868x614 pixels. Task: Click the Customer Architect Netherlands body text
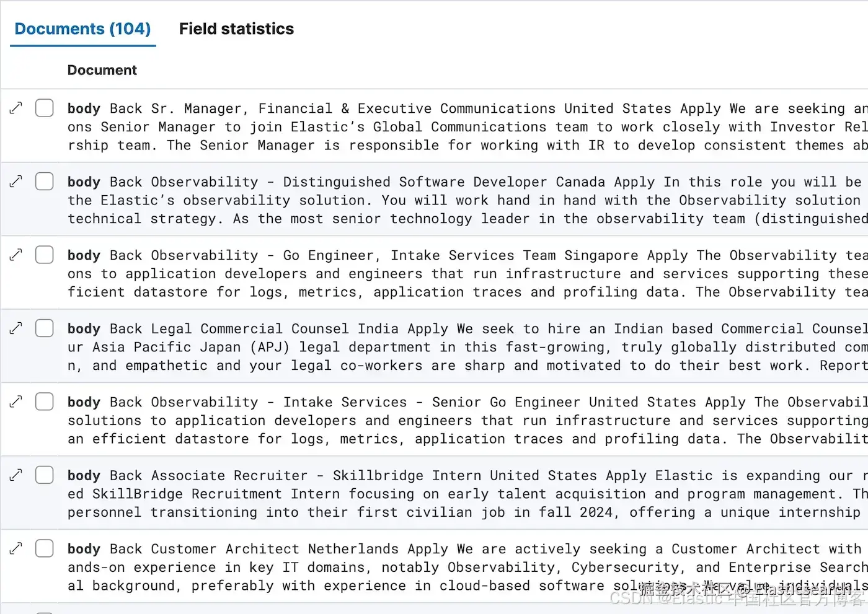(467, 567)
